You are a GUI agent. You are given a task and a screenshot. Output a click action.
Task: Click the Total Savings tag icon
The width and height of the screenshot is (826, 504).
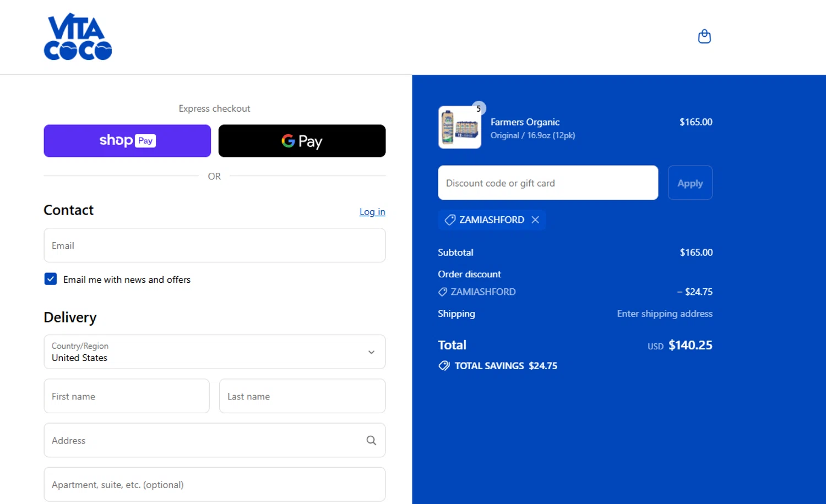click(x=444, y=366)
